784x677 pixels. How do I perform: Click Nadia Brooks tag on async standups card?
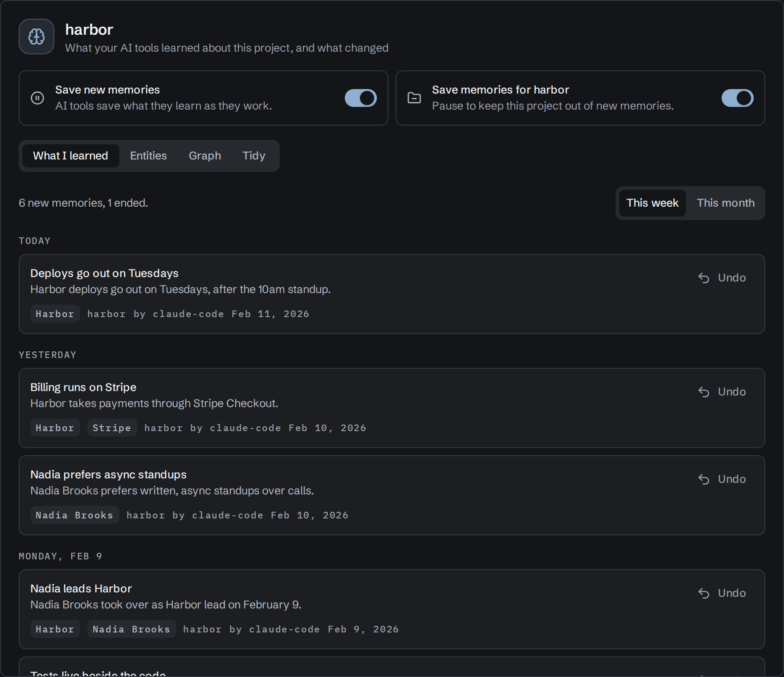74,515
